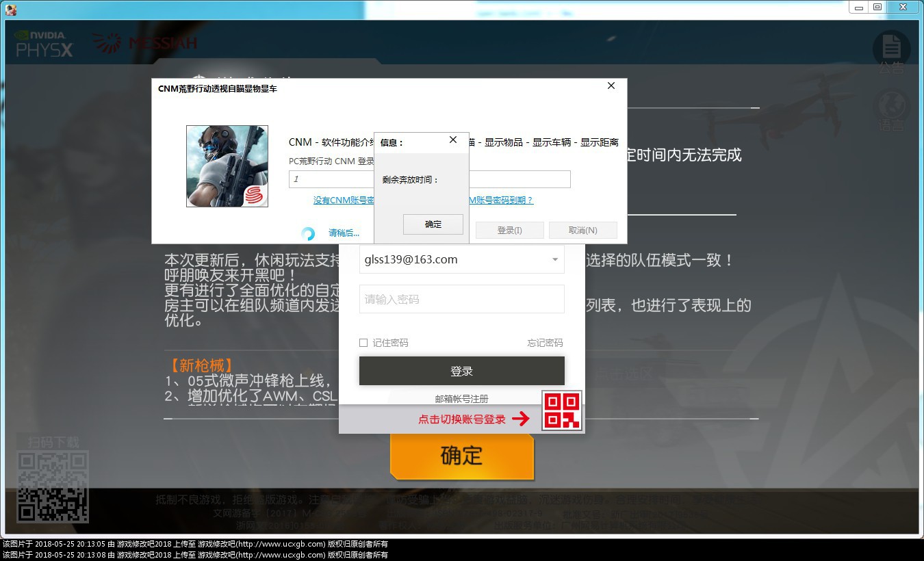Screen dimensions: 924x561
Task: Click the CNM account key input field
Action: (x=429, y=179)
